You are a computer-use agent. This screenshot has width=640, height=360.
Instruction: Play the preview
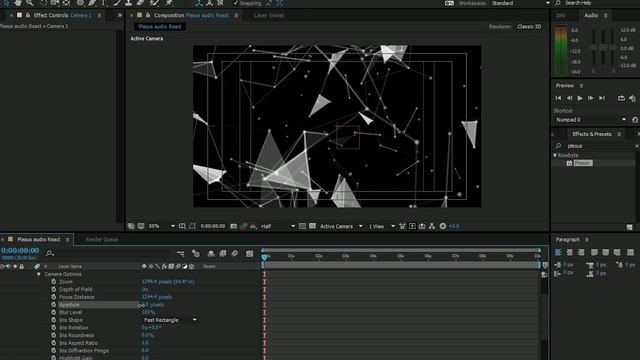(x=580, y=98)
